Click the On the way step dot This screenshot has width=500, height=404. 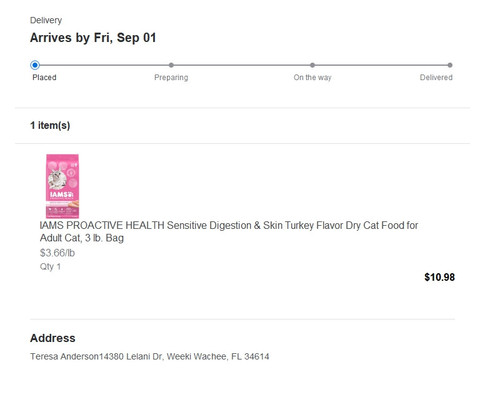(312, 65)
